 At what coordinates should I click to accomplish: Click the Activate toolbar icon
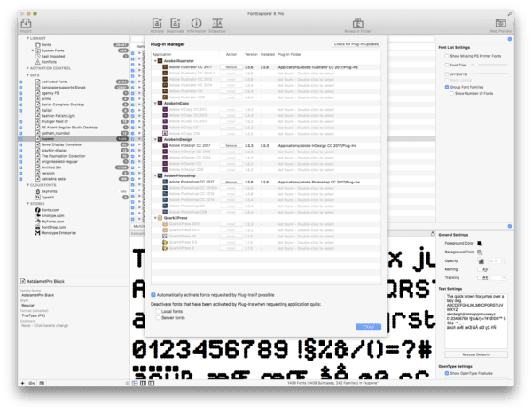pyautogui.click(x=157, y=22)
